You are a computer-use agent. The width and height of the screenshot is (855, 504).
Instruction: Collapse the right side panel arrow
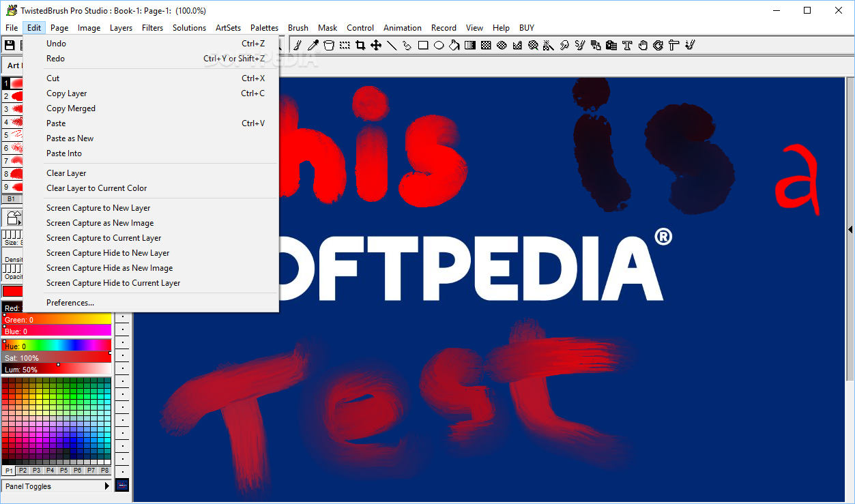pyautogui.click(x=850, y=230)
